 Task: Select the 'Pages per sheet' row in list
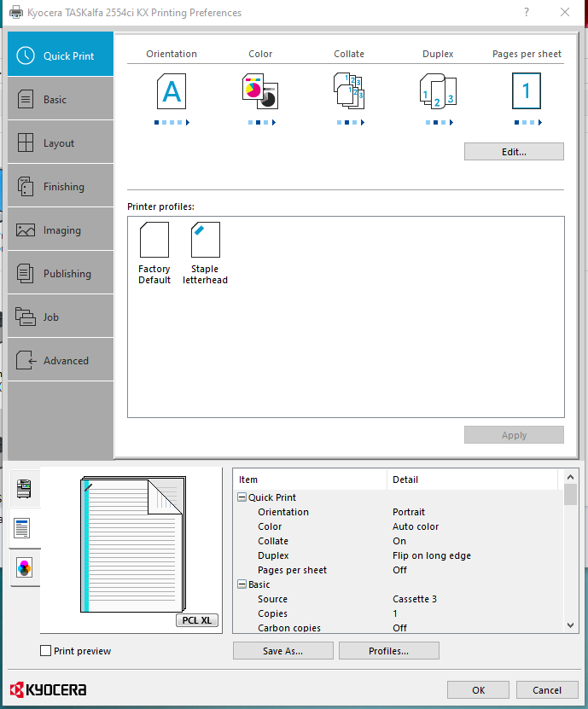click(399, 570)
